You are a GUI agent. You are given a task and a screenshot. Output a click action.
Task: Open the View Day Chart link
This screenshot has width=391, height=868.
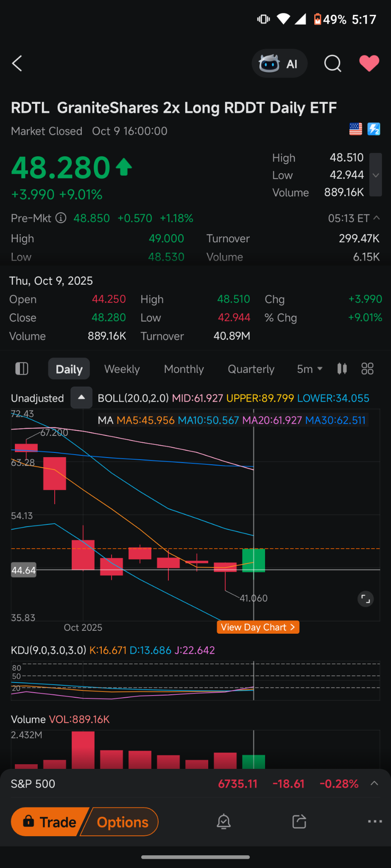[258, 627]
